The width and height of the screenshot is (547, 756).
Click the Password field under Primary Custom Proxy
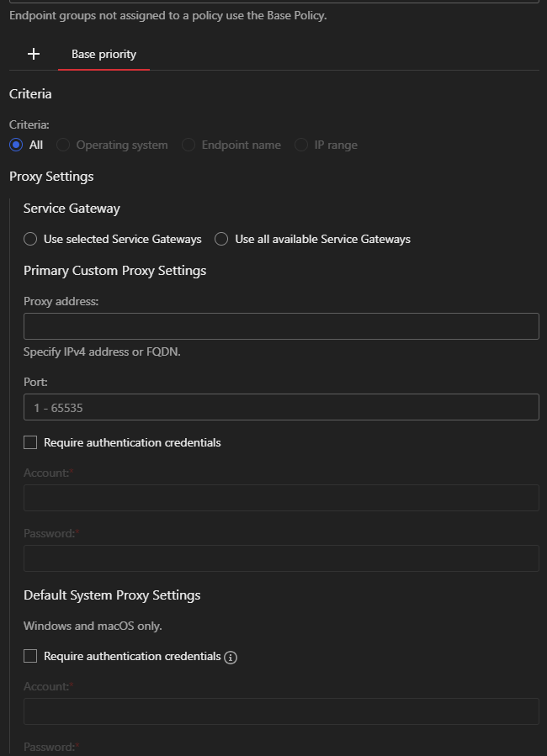281,558
